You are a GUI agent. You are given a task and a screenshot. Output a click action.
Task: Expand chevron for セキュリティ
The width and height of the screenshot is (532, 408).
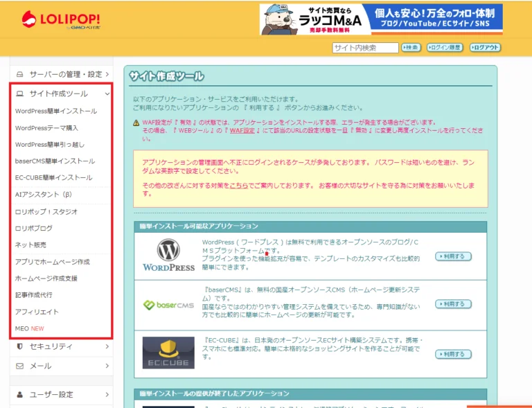click(x=107, y=346)
